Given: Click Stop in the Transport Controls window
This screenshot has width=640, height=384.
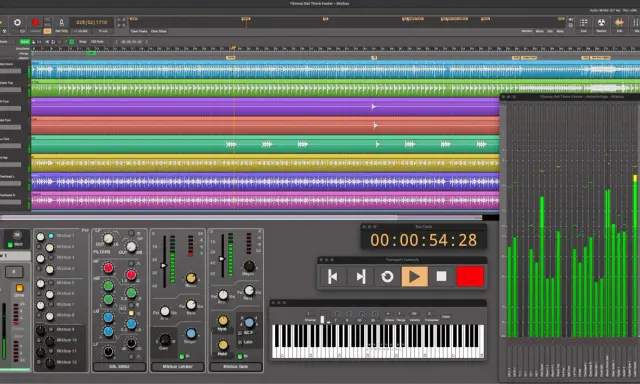Looking at the screenshot, I should point(441,277).
